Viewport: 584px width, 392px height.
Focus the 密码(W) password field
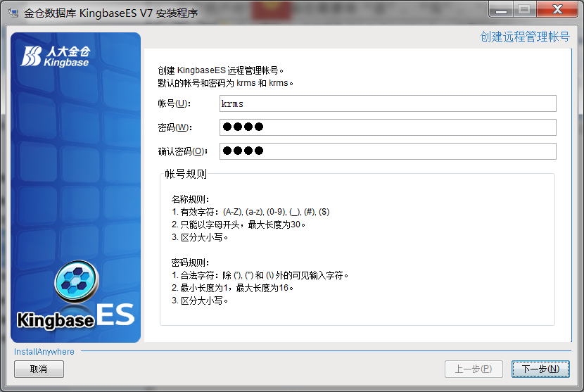coord(388,127)
